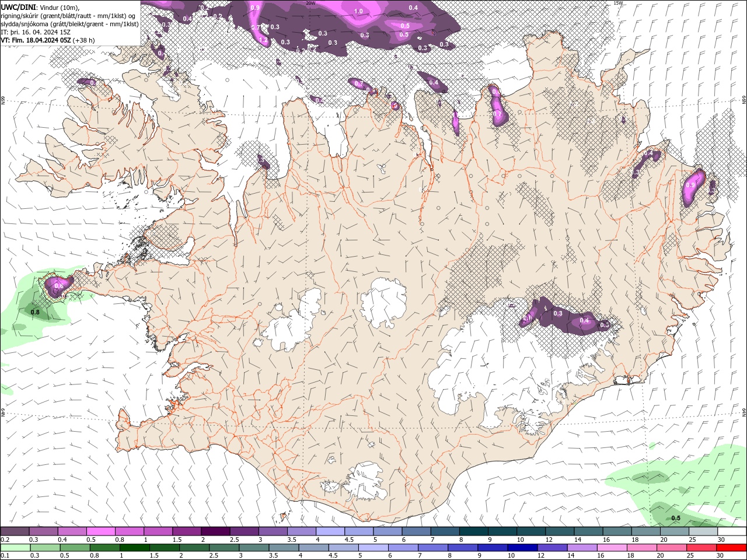Click the '0.6' value on the Snæfellsnes snow patch
This screenshot has height=560, width=747.
(x=58, y=286)
